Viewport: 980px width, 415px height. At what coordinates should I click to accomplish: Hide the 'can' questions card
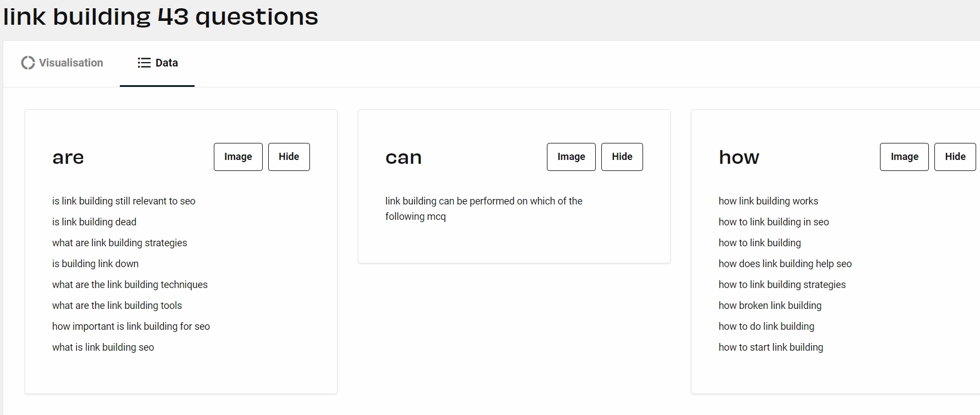[x=622, y=157]
